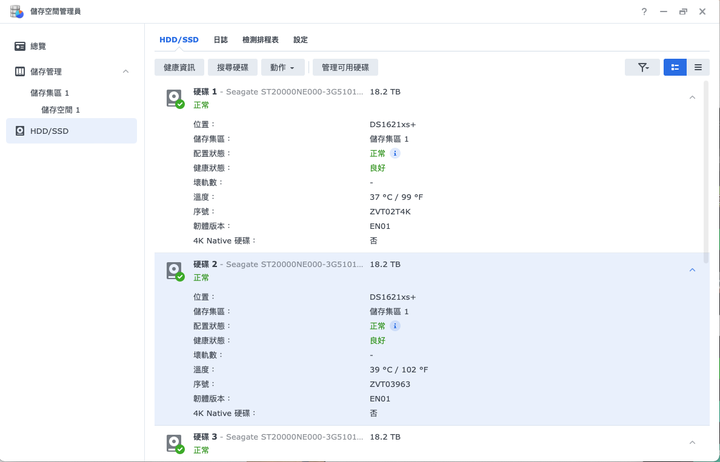Switch to the 設定 tab

[301, 39]
